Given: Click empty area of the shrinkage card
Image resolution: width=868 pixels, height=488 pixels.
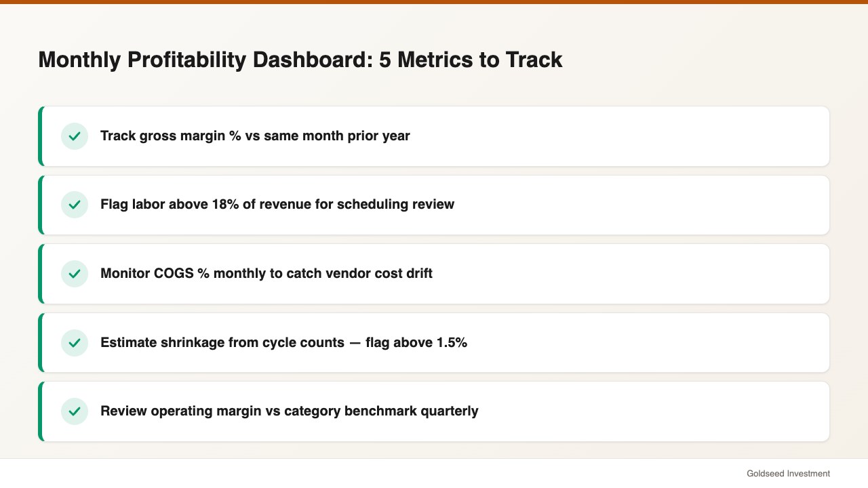Looking at the screenshot, I should (x=644, y=342).
